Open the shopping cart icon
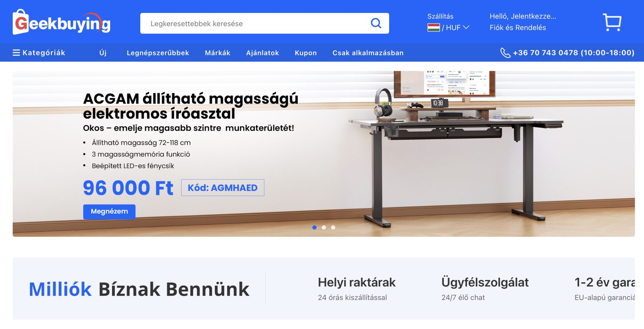This screenshot has height=329, width=644. (612, 22)
